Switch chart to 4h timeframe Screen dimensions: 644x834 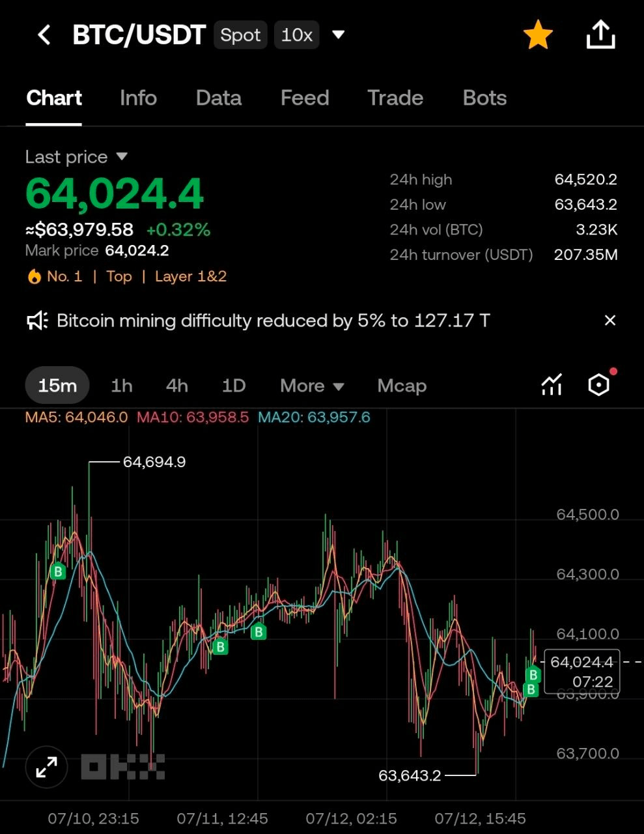[177, 386]
